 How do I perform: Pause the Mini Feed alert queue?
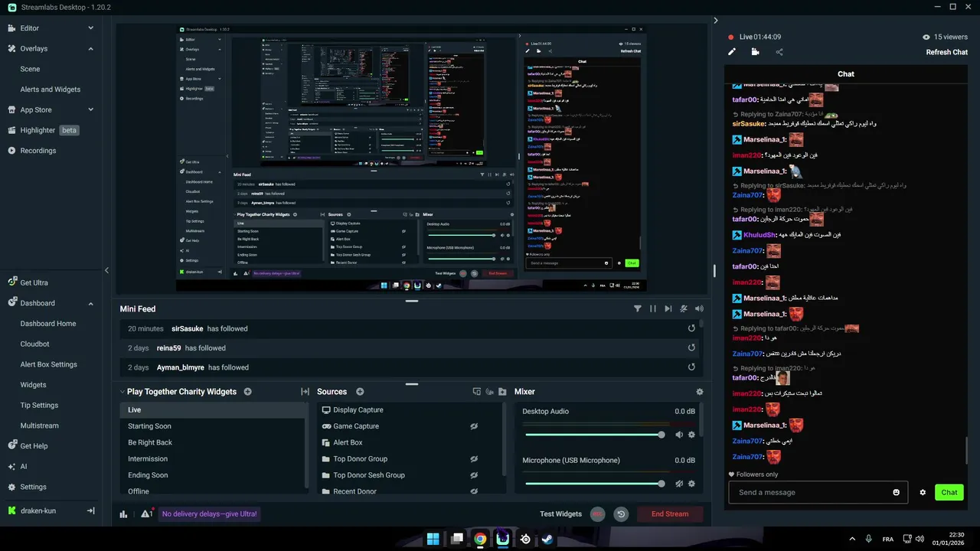[x=653, y=309]
